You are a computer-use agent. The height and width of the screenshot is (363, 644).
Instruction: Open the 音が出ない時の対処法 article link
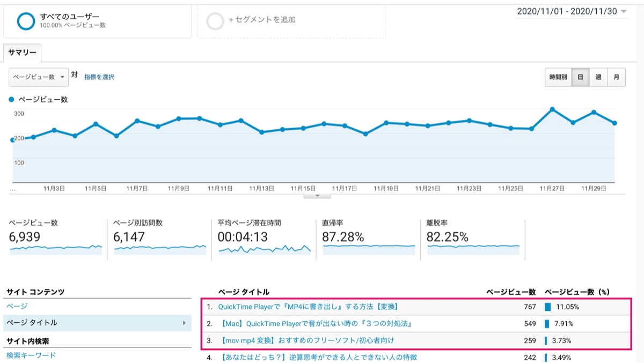(316, 324)
